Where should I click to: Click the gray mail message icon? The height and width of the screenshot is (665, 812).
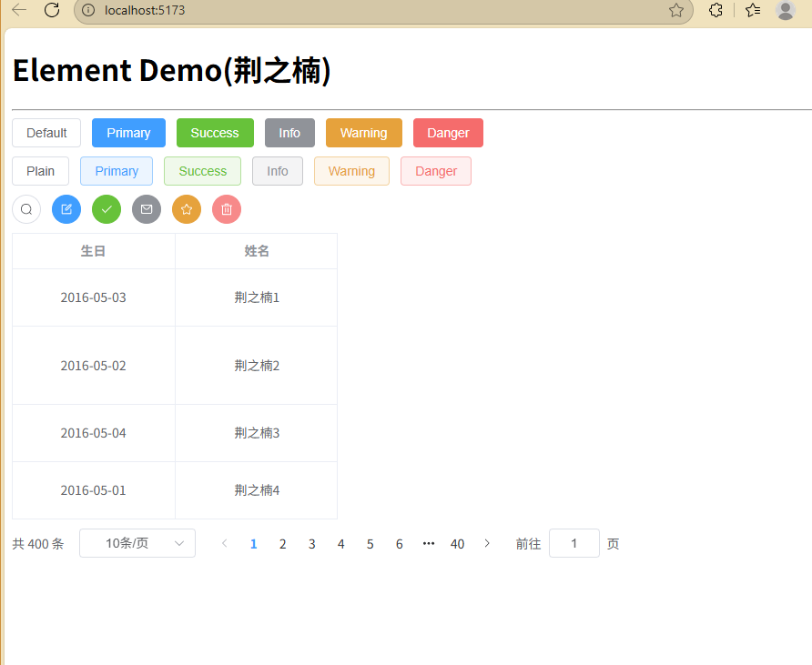[147, 209]
